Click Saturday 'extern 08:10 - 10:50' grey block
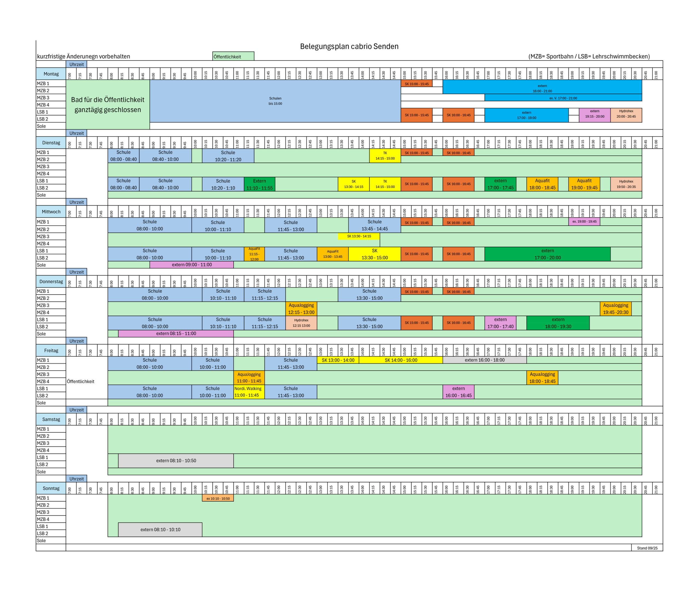This screenshot has width=700, height=593. [x=176, y=461]
